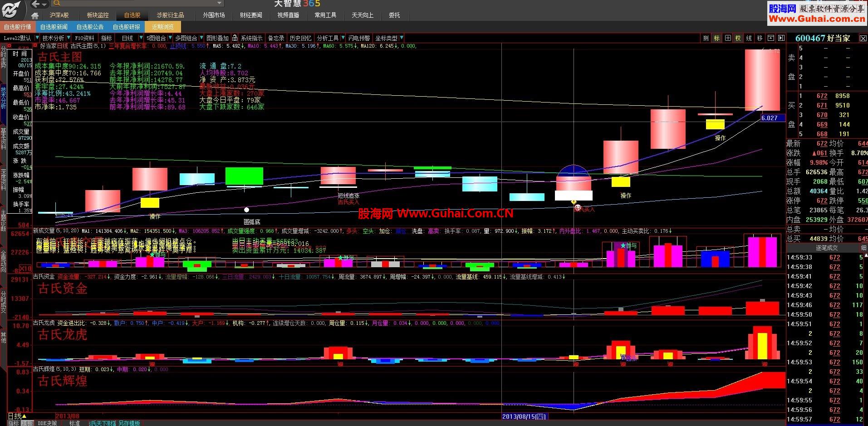Image resolution: width=868 pixels, height=426 pixels.
Task: Select the 分时走势 left sidebar tab
Action: pos(4,58)
